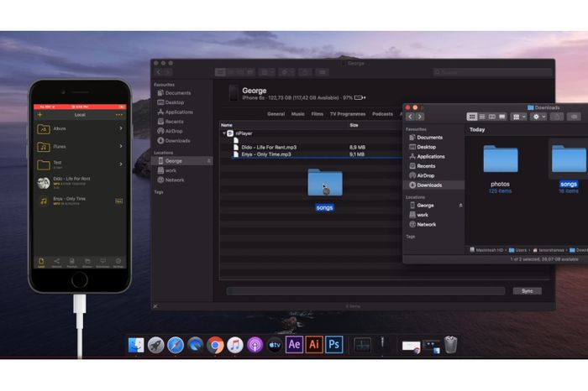Open the TV Programmes tab
588x391 pixels.
pos(348,113)
